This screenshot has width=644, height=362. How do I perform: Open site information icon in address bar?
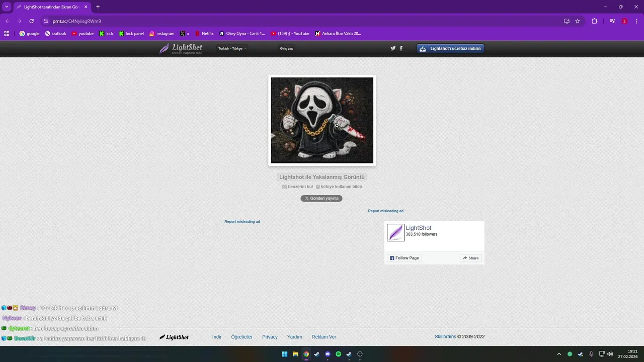(46, 21)
